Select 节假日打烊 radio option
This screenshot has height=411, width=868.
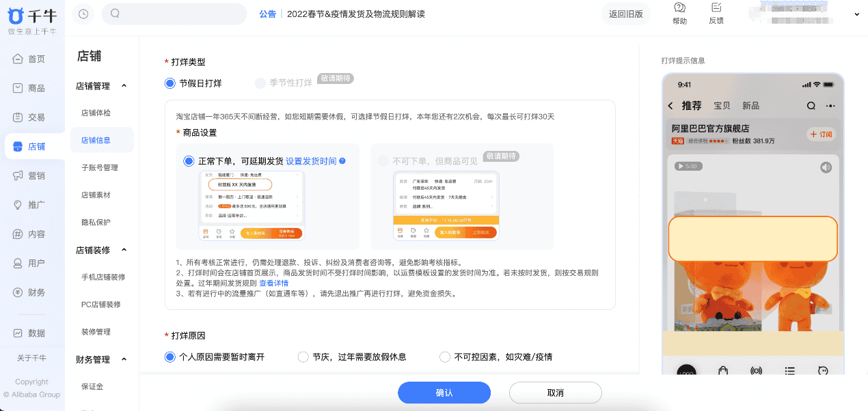pyautogui.click(x=170, y=83)
